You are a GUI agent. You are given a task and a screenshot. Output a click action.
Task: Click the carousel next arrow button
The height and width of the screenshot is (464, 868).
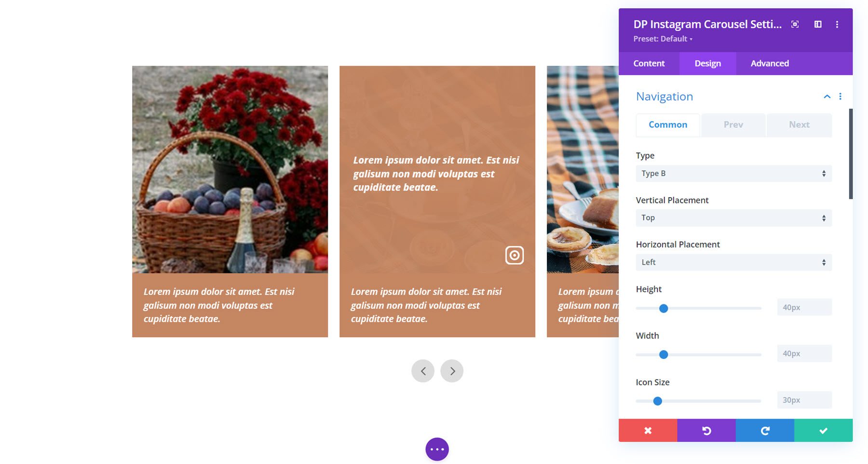click(452, 371)
